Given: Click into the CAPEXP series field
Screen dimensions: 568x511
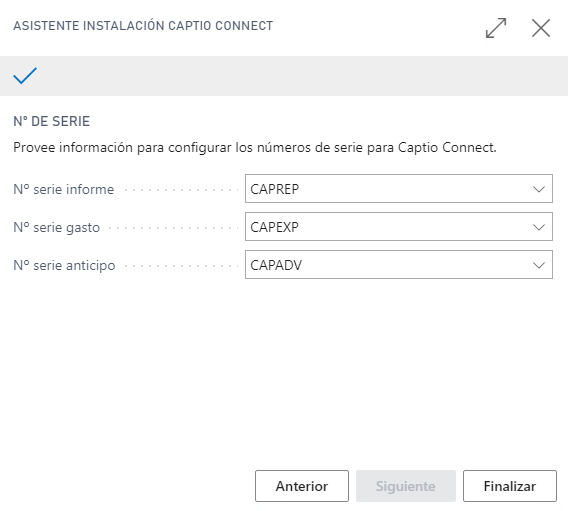Looking at the screenshot, I should coord(398,227).
